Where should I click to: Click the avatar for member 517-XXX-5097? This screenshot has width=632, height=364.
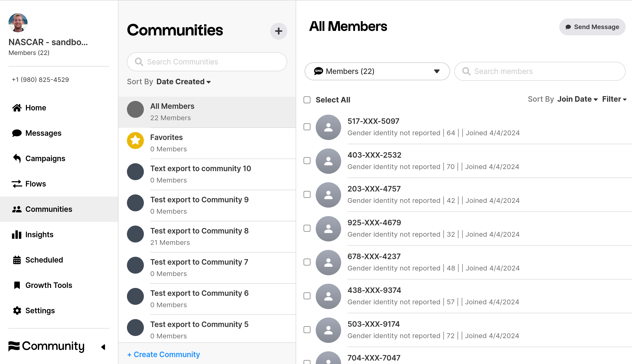pyautogui.click(x=328, y=127)
